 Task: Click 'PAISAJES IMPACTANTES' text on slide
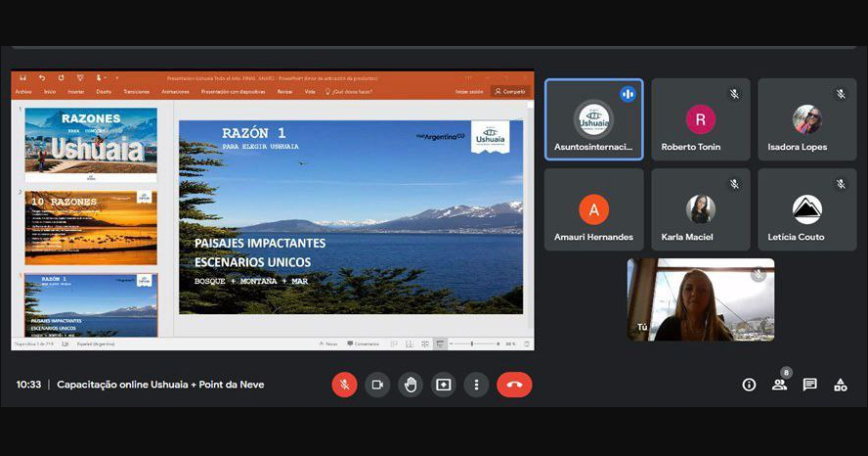[x=260, y=244]
